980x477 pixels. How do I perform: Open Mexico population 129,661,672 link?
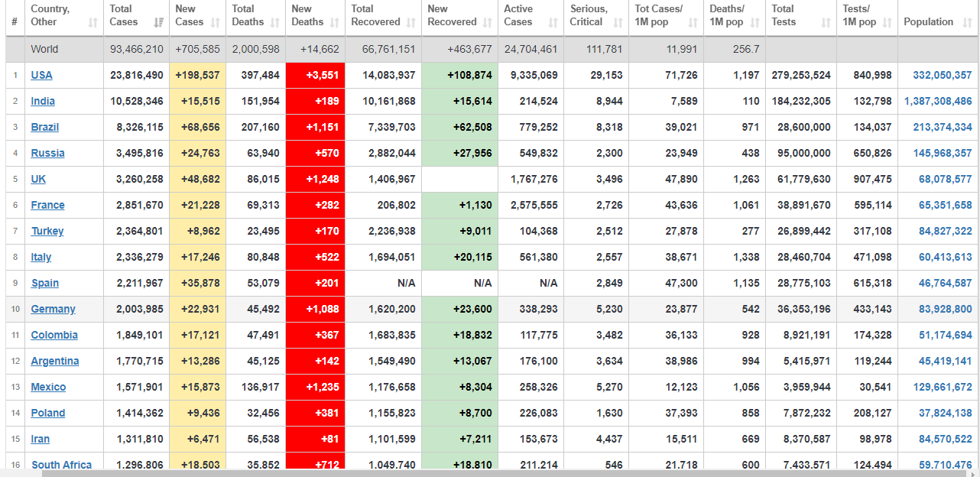pyautogui.click(x=943, y=387)
